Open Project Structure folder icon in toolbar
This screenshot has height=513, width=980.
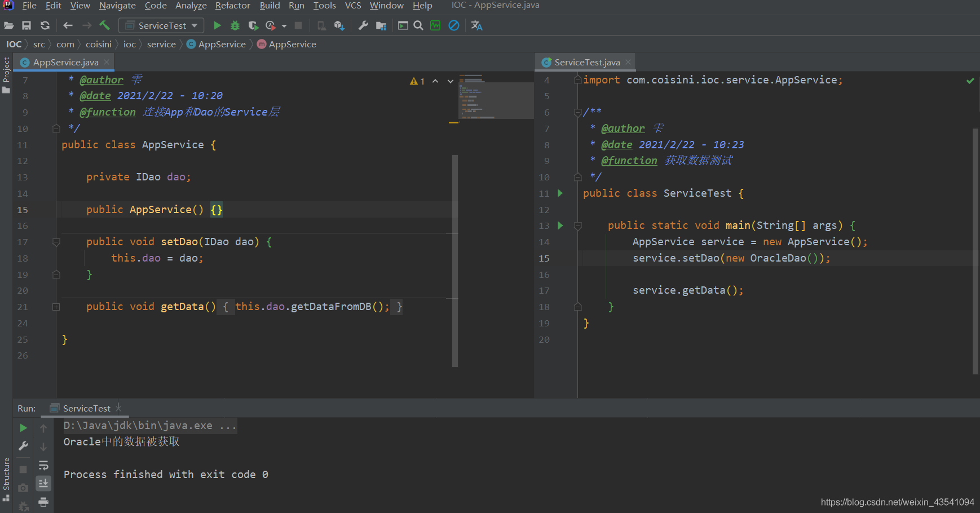pos(381,25)
